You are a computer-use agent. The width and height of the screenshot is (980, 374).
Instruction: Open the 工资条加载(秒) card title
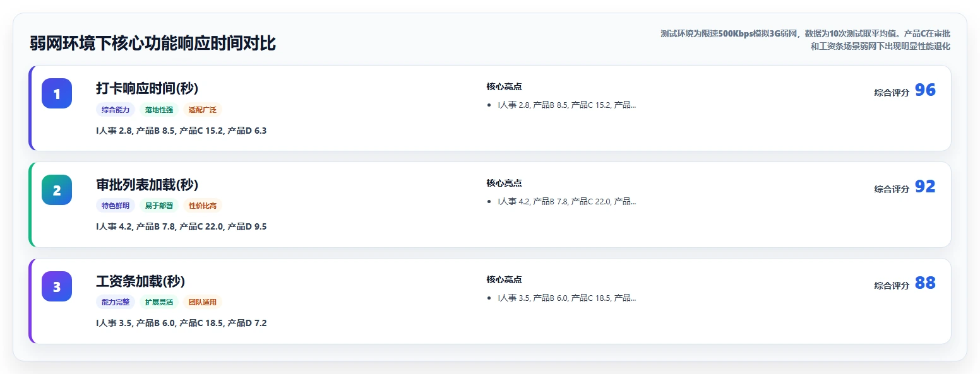141,281
